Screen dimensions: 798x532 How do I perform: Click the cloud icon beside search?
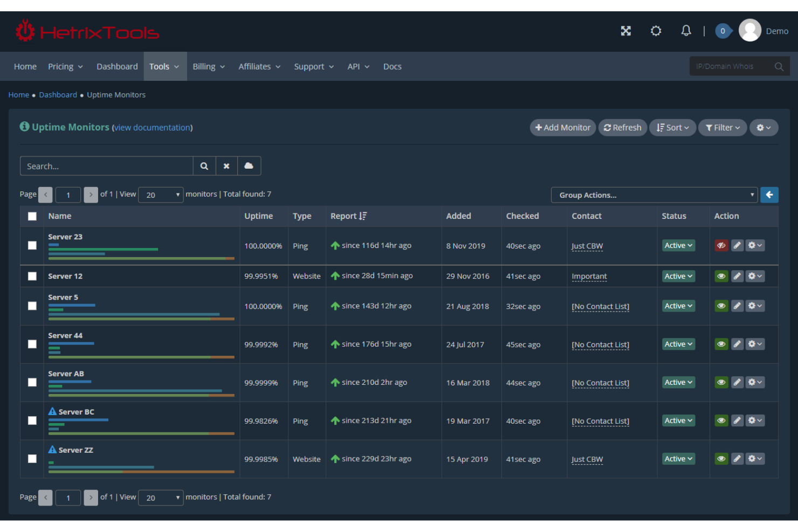tap(249, 166)
